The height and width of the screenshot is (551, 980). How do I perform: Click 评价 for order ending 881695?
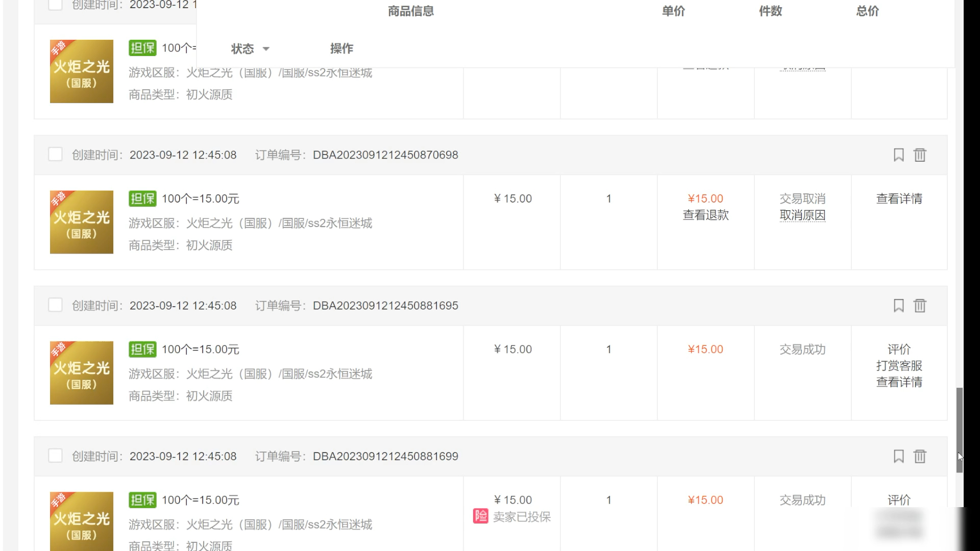click(x=899, y=349)
